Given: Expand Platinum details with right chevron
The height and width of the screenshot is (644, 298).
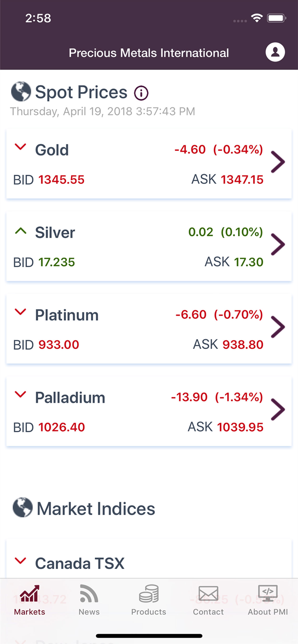Looking at the screenshot, I should (x=278, y=327).
